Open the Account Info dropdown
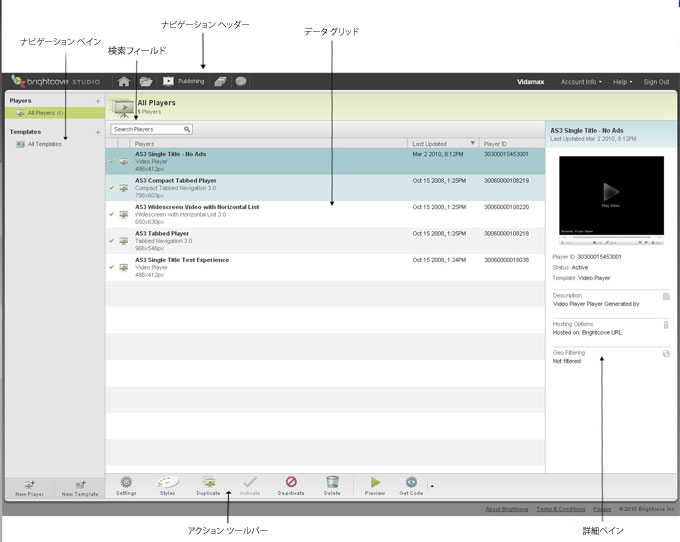This screenshot has height=542, width=680. pos(581,82)
